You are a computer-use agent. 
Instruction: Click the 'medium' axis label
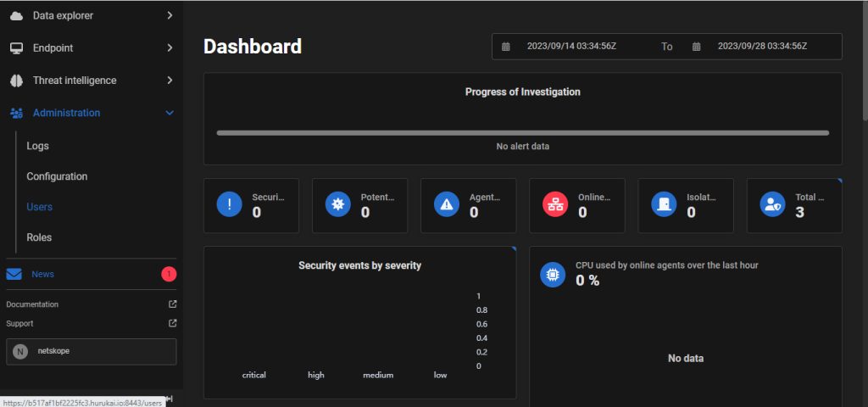378,375
